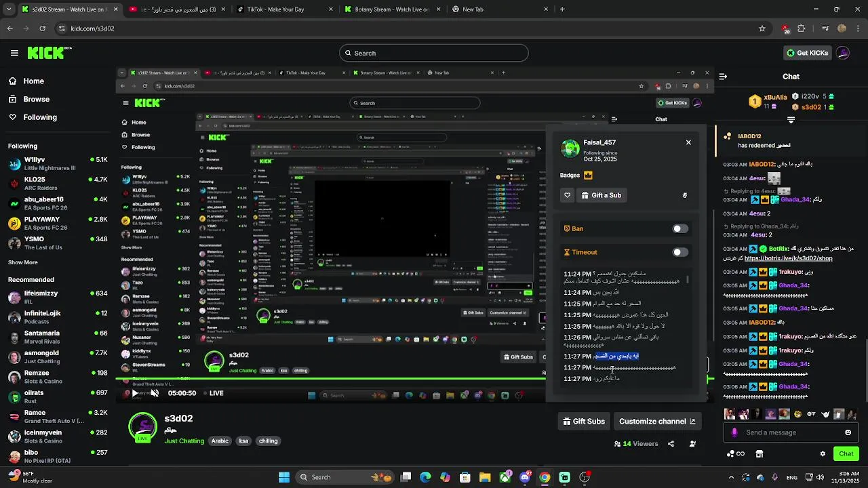
Task: Open YSMO channel in sidebar
Action: (58, 243)
